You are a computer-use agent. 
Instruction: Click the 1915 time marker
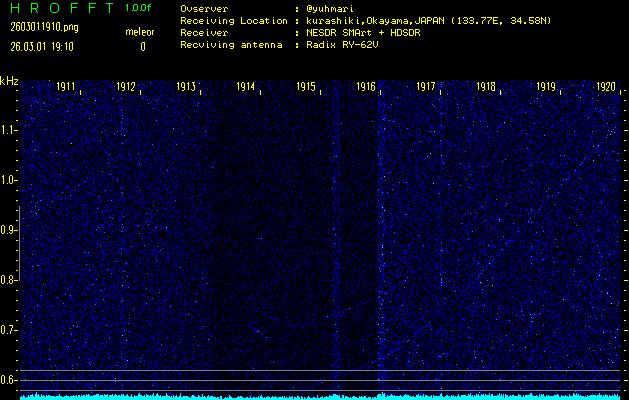(x=306, y=87)
